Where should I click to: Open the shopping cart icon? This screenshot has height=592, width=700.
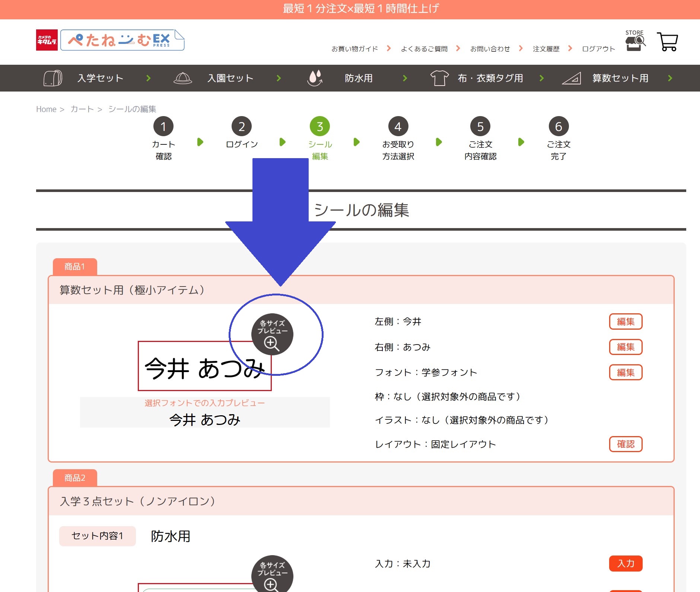point(668,42)
